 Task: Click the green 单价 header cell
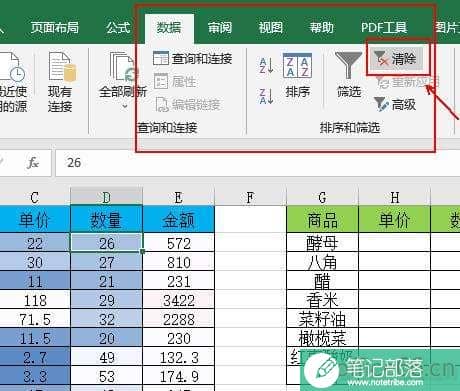point(394,219)
